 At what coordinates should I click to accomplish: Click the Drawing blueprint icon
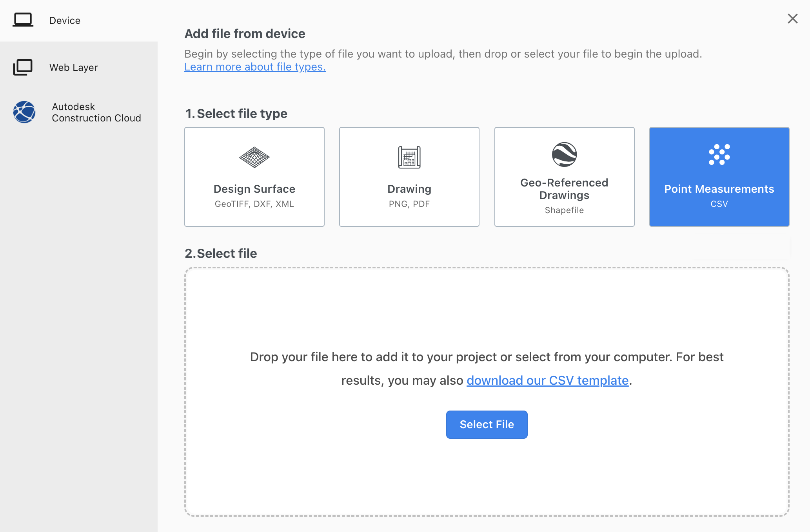pos(409,157)
